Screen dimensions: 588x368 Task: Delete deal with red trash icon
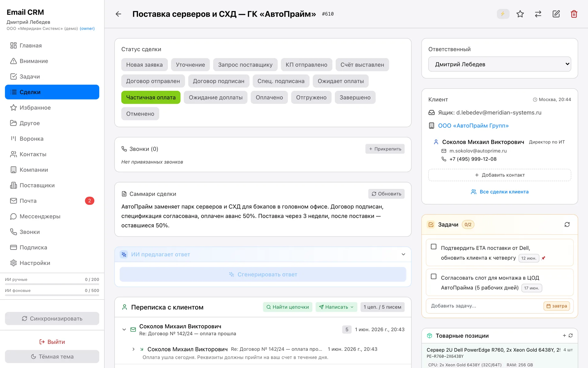point(574,14)
